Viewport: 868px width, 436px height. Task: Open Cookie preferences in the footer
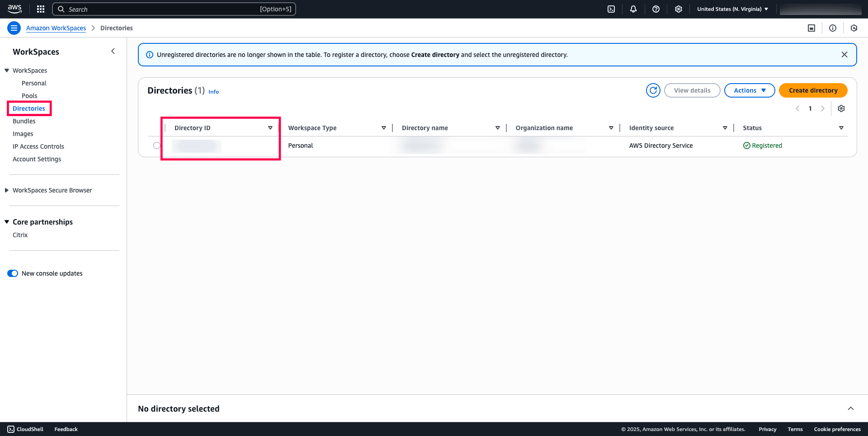click(837, 429)
